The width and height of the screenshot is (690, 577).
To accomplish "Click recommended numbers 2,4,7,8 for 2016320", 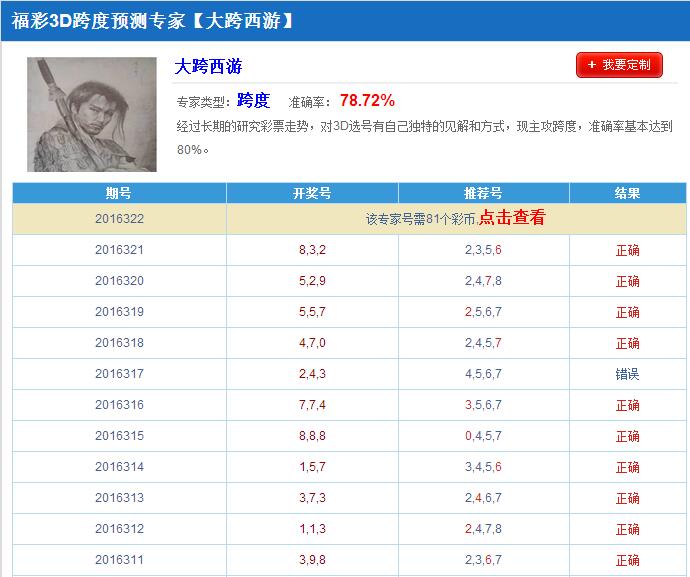I will pos(483,281).
